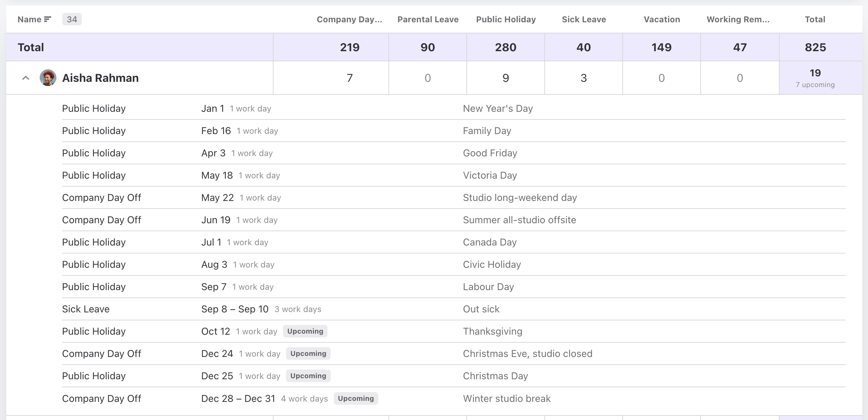Select the Studio long-weekend day entry

[454, 197]
